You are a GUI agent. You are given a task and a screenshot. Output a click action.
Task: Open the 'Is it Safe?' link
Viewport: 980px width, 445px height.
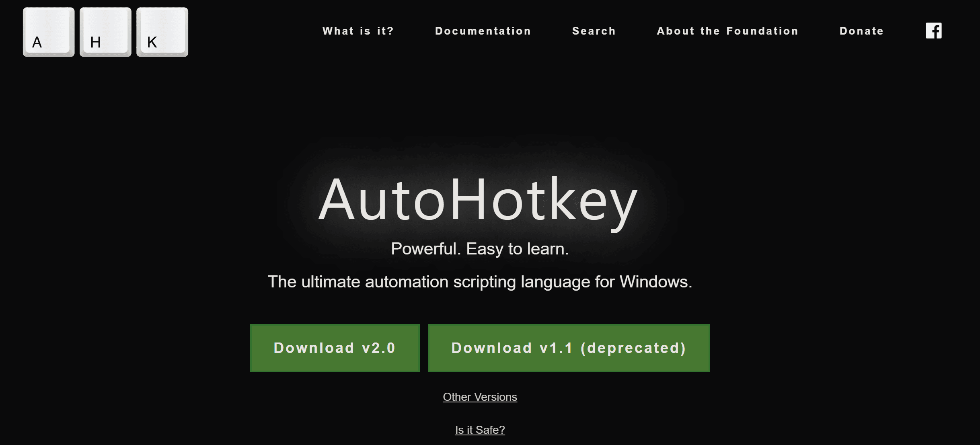tap(480, 430)
